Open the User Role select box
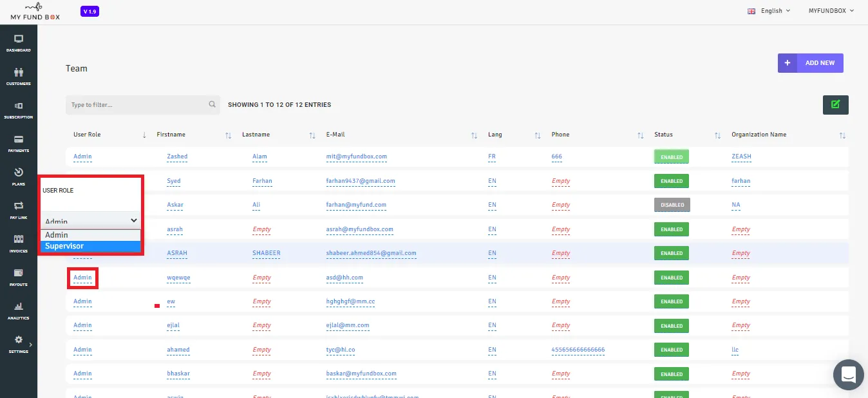 coord(91,220)
